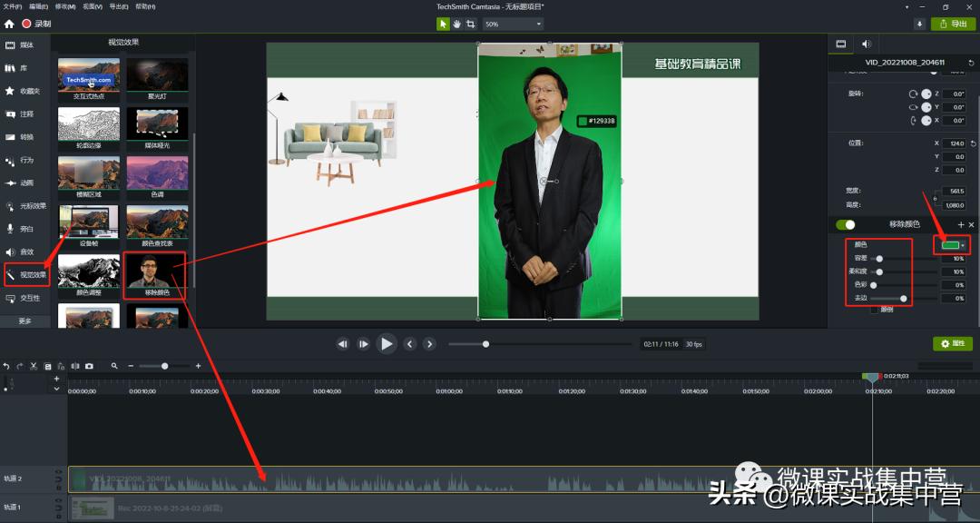
Task: Click the 属性 (Properties) button near the bottom right
Action: pyautogui.click(x=952, y=343)
